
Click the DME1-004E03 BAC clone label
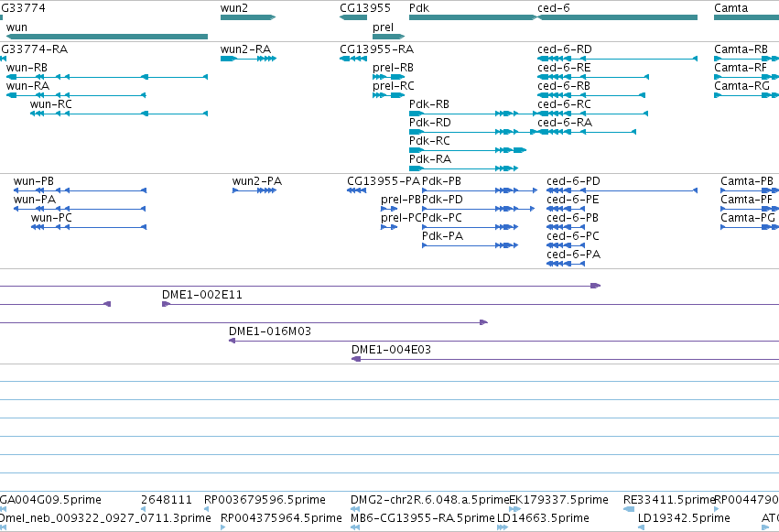click(x=391, y=350)
